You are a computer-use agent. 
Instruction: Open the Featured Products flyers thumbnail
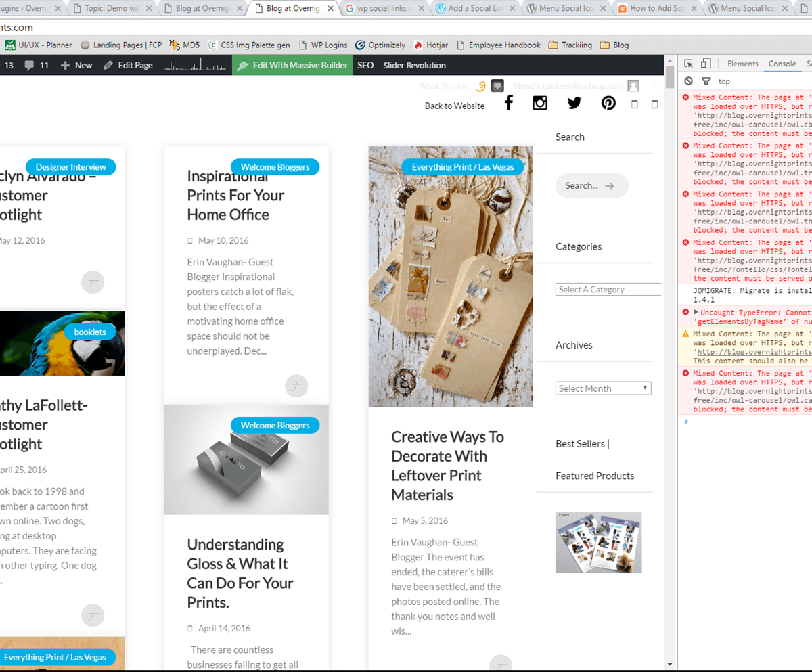[x=598, y=542]
